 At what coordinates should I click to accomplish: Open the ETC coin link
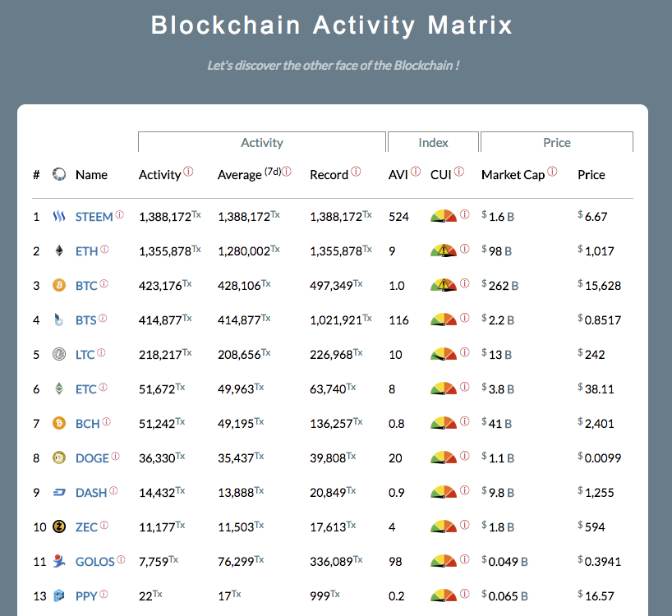click(x=86, y=389)
